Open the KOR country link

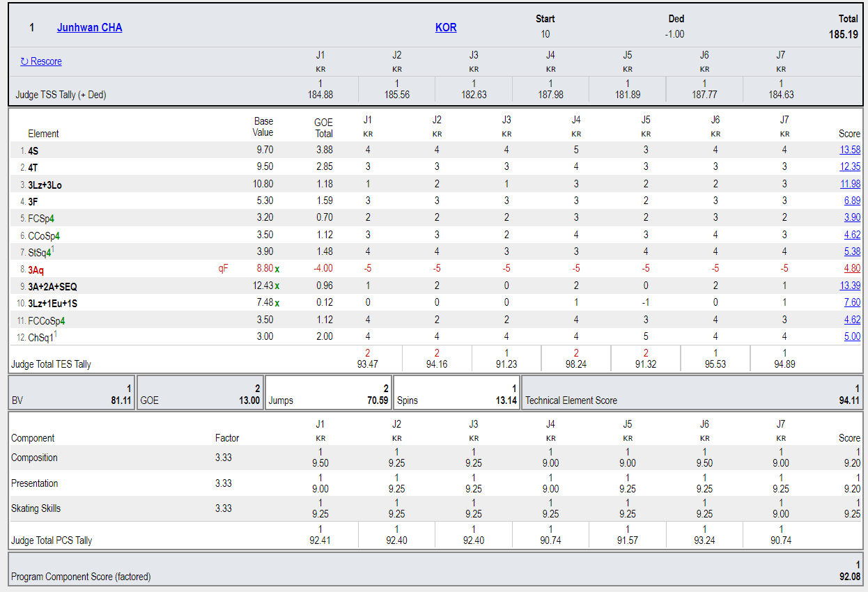pyautogui.click(x=446, y=28)
